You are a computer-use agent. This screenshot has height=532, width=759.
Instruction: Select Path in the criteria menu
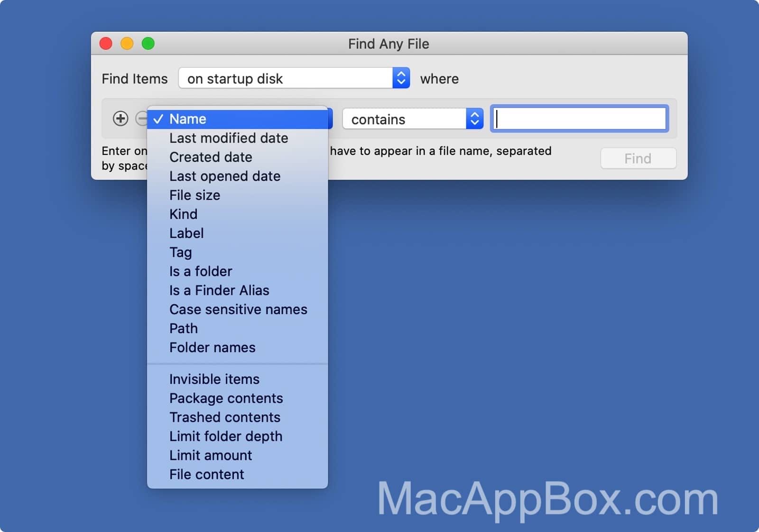[237, 328]
